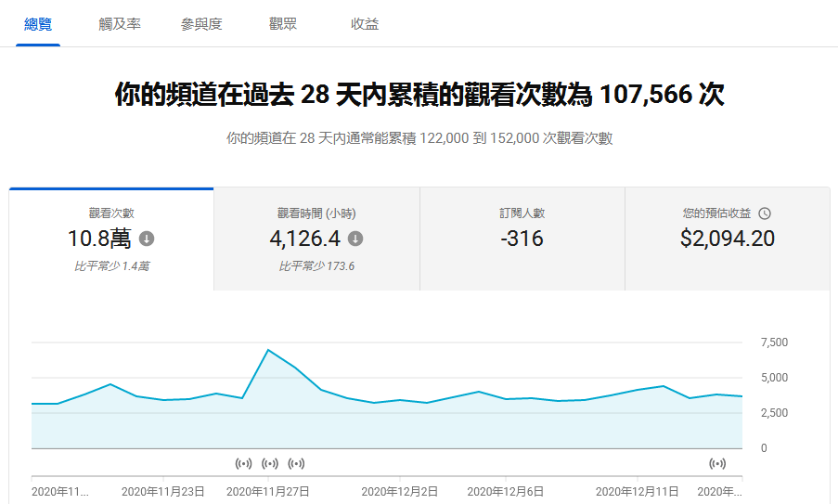The image size is (838, 504).
Task: Click the down-arrow icon beside 10.8萬
Action: (147, 239)
